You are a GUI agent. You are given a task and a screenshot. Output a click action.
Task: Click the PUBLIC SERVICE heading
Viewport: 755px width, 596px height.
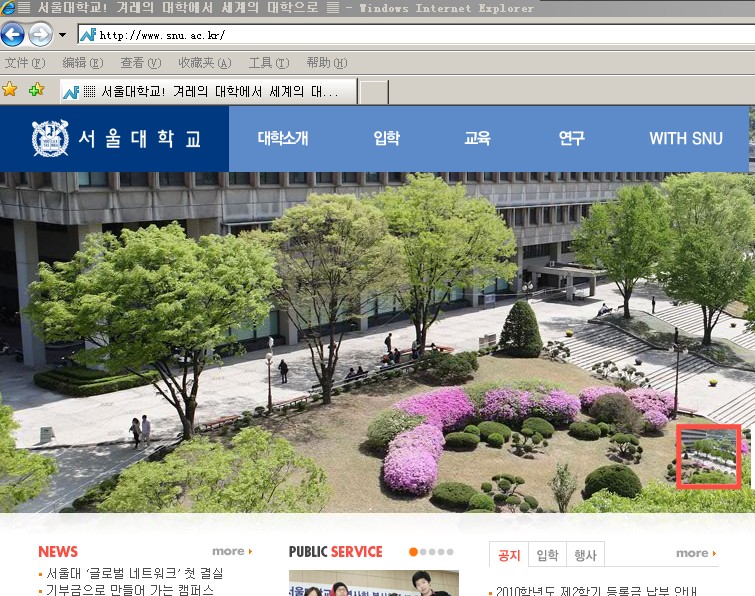pos(336,552)
